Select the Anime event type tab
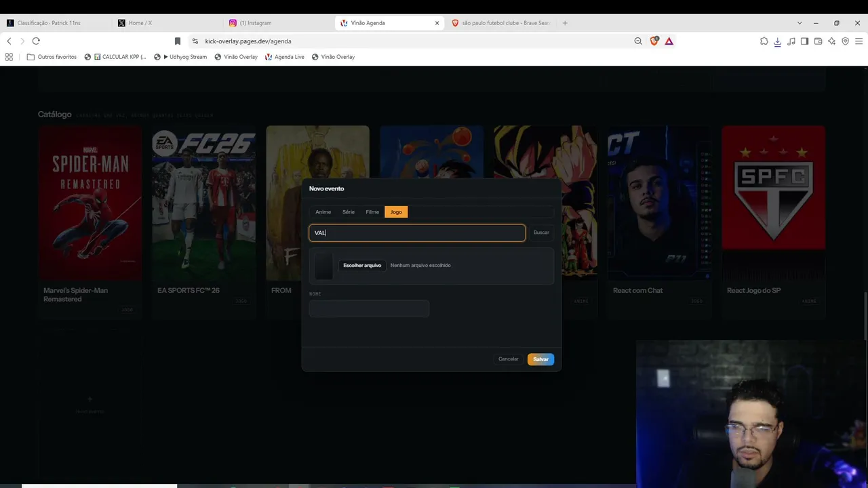The image size is (868, 488). (x=323, y=212)
